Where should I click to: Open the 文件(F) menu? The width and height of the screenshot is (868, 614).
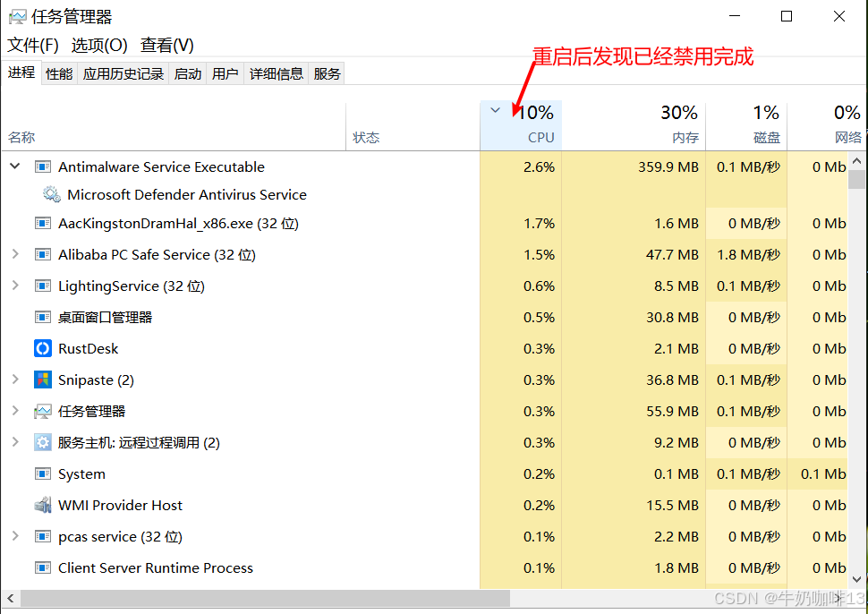coord(33,45)
